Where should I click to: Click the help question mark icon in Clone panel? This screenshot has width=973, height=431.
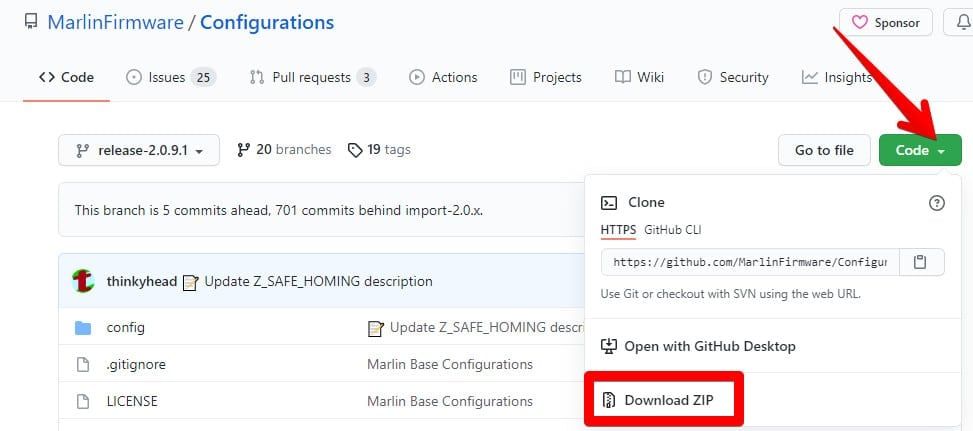[x=936, y=203]
